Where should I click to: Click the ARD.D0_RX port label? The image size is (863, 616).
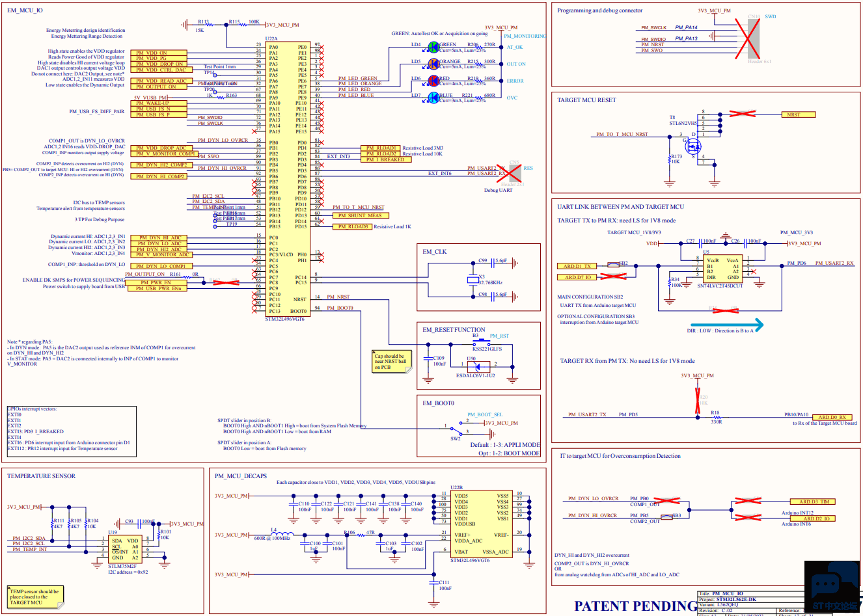(832, 417)
